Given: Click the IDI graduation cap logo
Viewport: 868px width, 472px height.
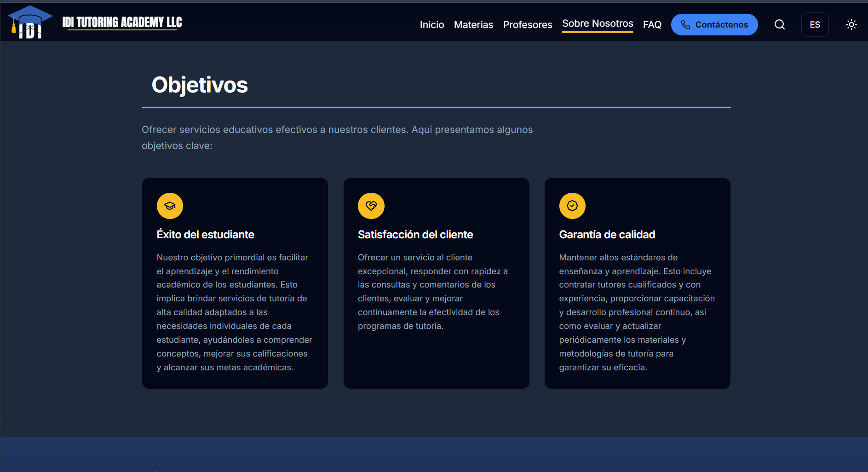Looking at the screenshot, I should pyautogui.click(x=30, y=22).
